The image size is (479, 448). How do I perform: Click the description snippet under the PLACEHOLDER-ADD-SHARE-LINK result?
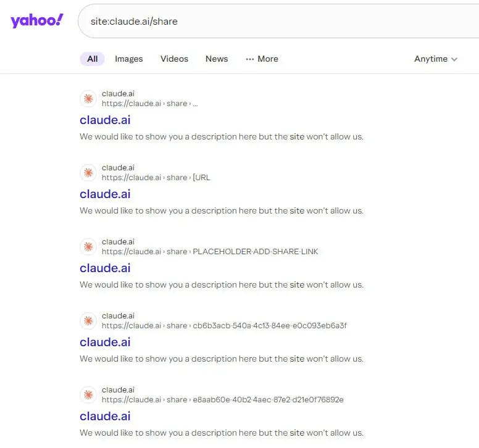[222, 284]
